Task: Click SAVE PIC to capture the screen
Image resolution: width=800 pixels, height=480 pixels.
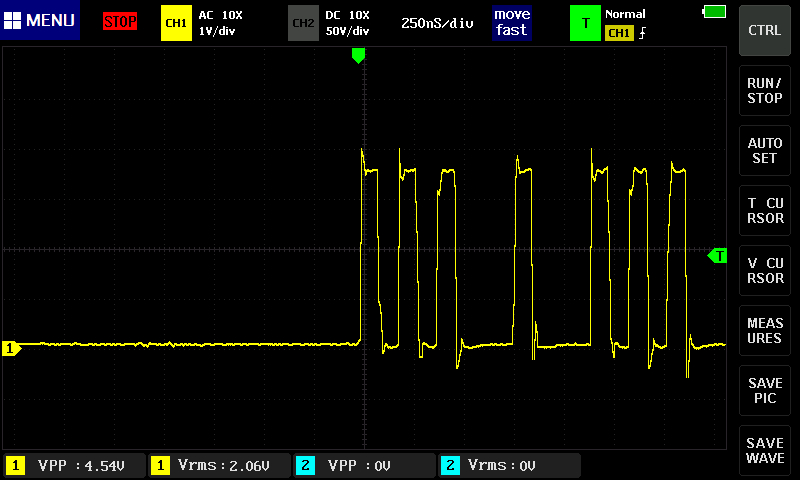Action: click(x=765, y=391)
